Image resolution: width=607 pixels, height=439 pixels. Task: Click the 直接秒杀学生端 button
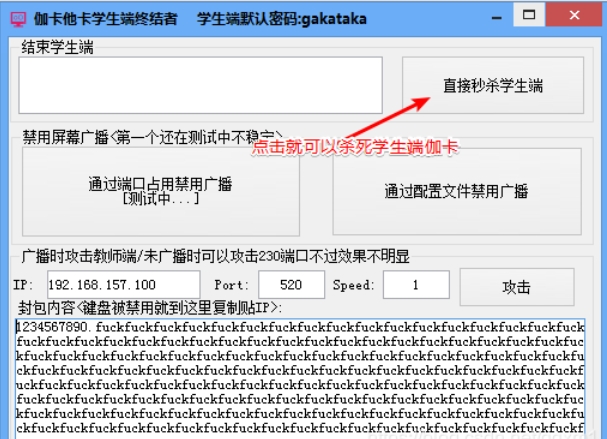[x=493, y=85]
